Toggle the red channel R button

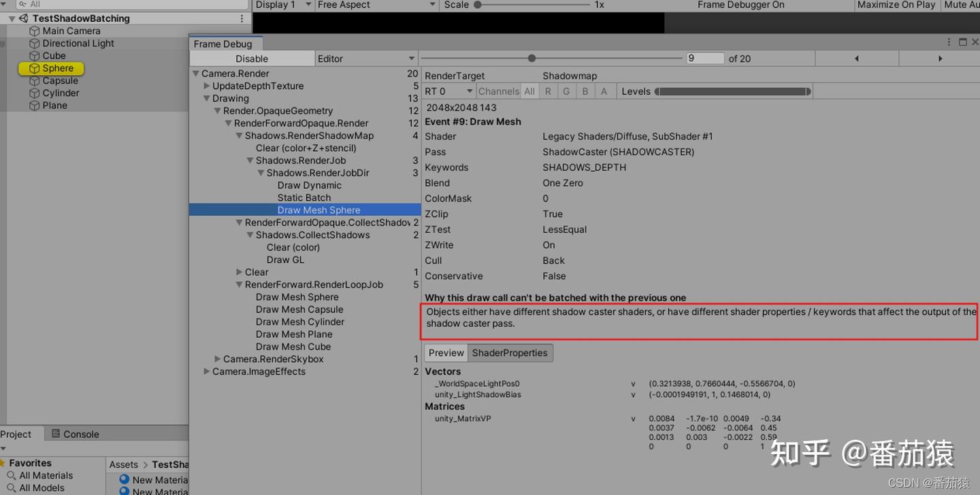[x=548, y=91]
